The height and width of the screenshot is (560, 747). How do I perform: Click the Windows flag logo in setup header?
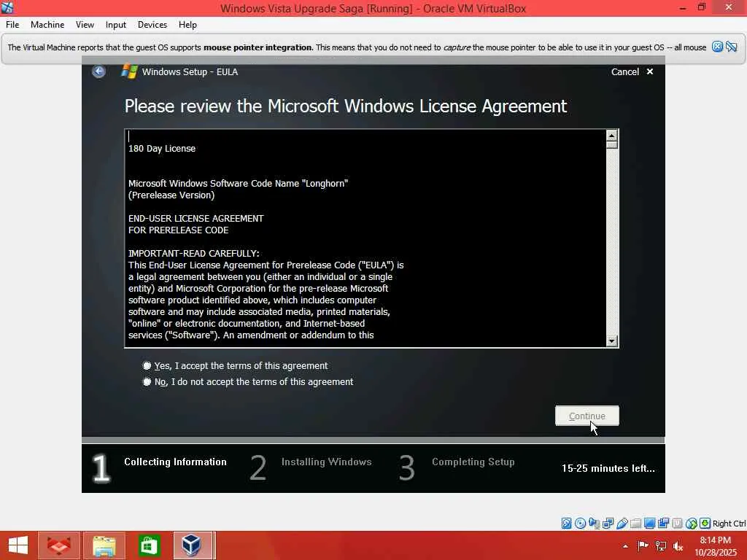[129, 71]
